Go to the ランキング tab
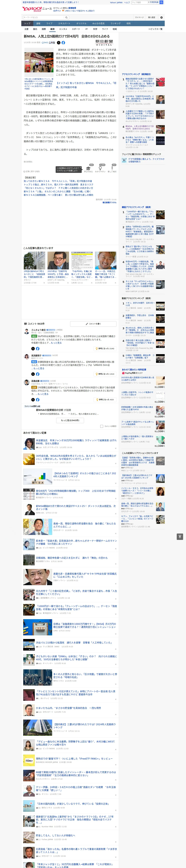The image size is (186, 868). [115, 23]
